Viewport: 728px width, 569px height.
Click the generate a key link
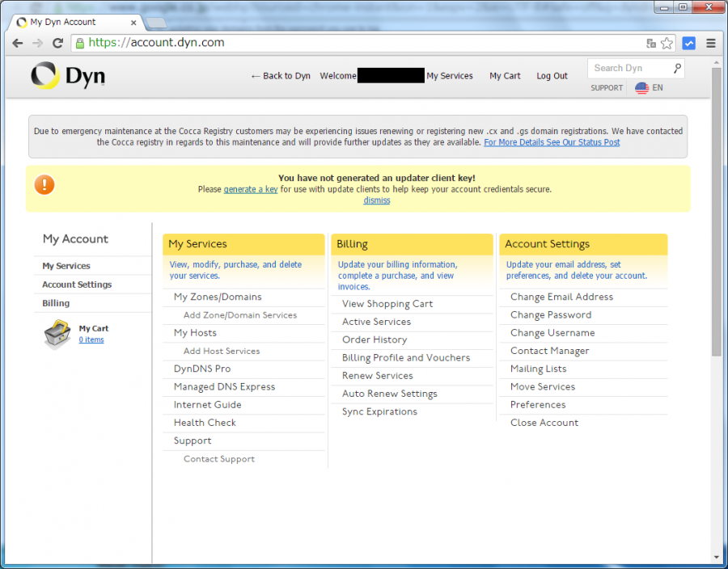pos(251,189)
